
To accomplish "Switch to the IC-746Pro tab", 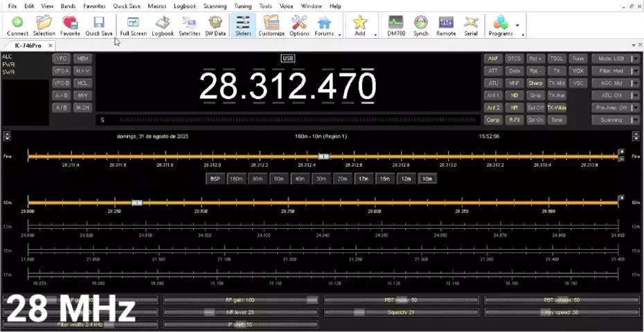I will pos(28,46).
